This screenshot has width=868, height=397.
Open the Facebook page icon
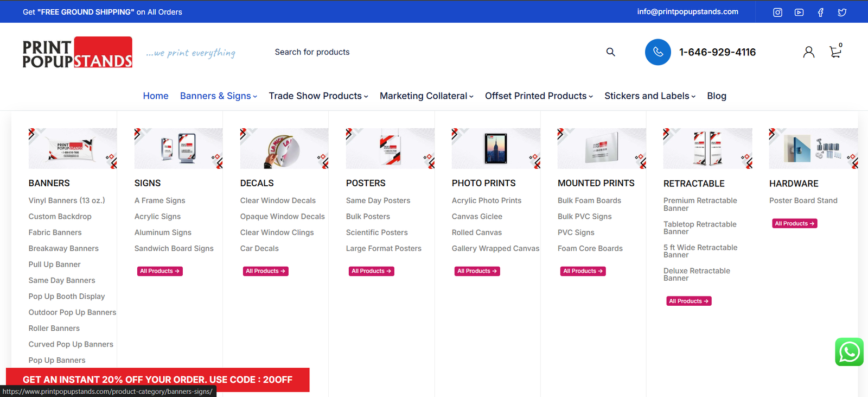coord(820,12)
